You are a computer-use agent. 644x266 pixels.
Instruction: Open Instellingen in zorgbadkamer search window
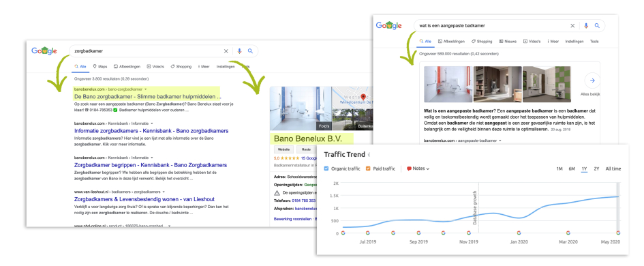226,67
